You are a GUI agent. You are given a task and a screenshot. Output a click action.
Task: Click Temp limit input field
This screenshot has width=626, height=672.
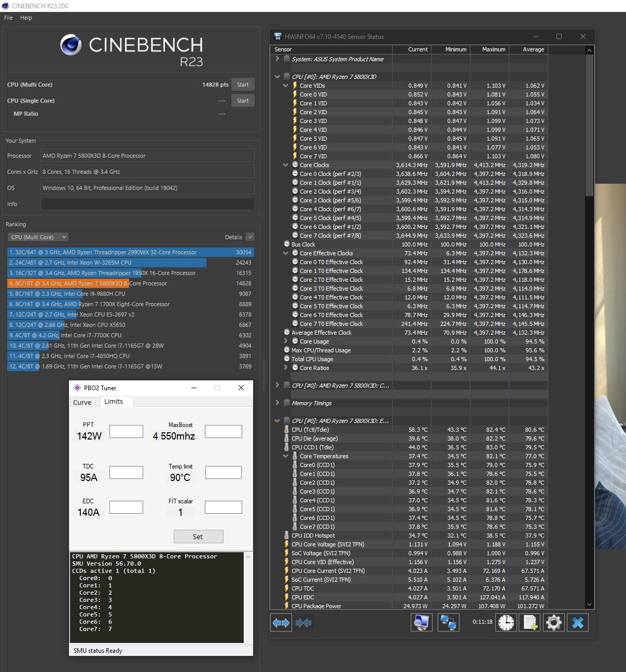tap(224, 472)
